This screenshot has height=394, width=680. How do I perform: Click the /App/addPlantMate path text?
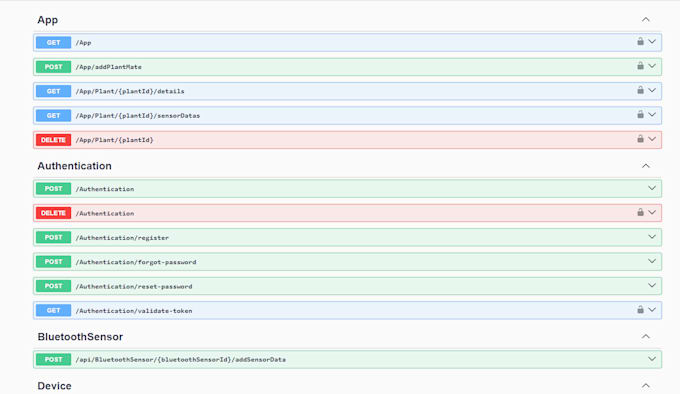(108, 67)
